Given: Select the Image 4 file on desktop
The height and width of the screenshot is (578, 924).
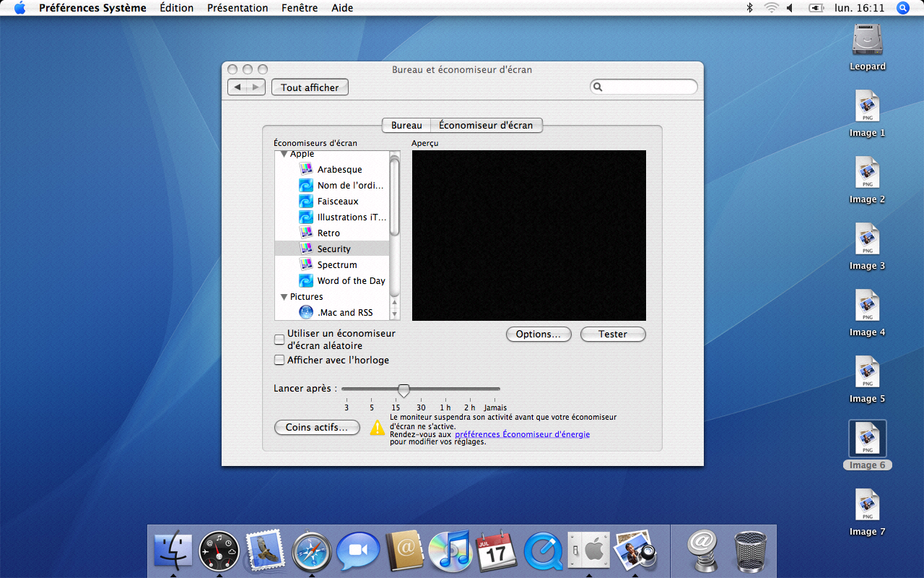Looking at the screenshot, I should coord(867,306).
